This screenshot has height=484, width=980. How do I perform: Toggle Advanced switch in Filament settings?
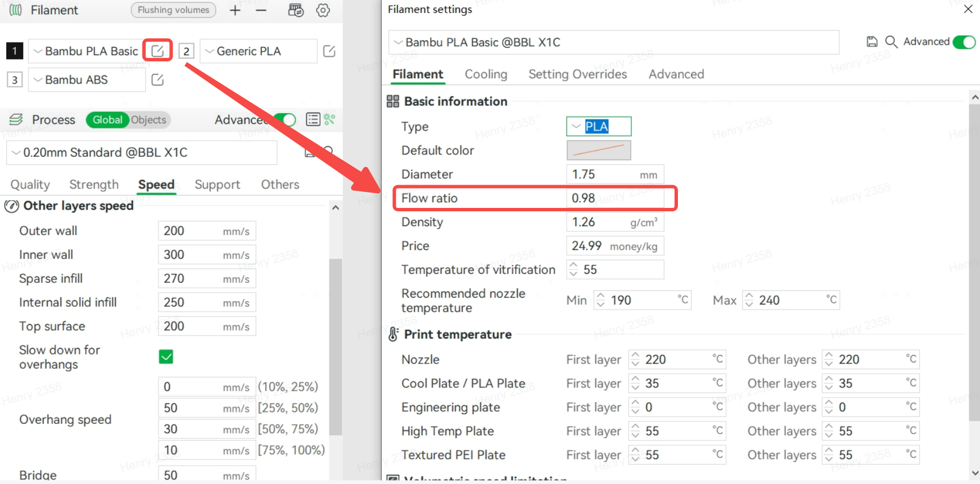click(964, 41)
